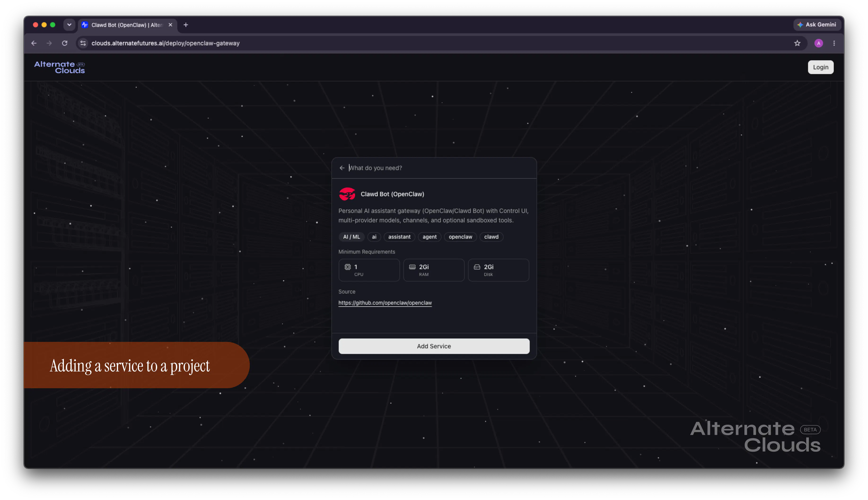Screen dimensions: 868x500
Task: Select the assistant tag
Action: tap(399, 237)
